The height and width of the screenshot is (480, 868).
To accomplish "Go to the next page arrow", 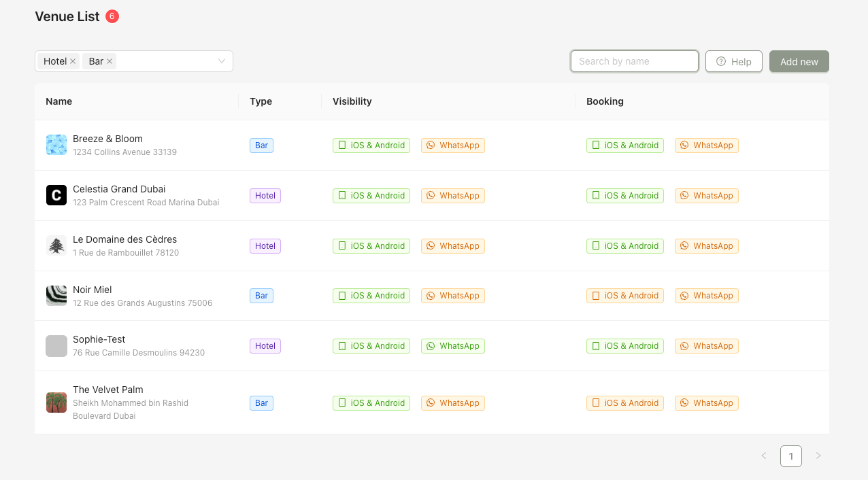I will pos(818,456).
